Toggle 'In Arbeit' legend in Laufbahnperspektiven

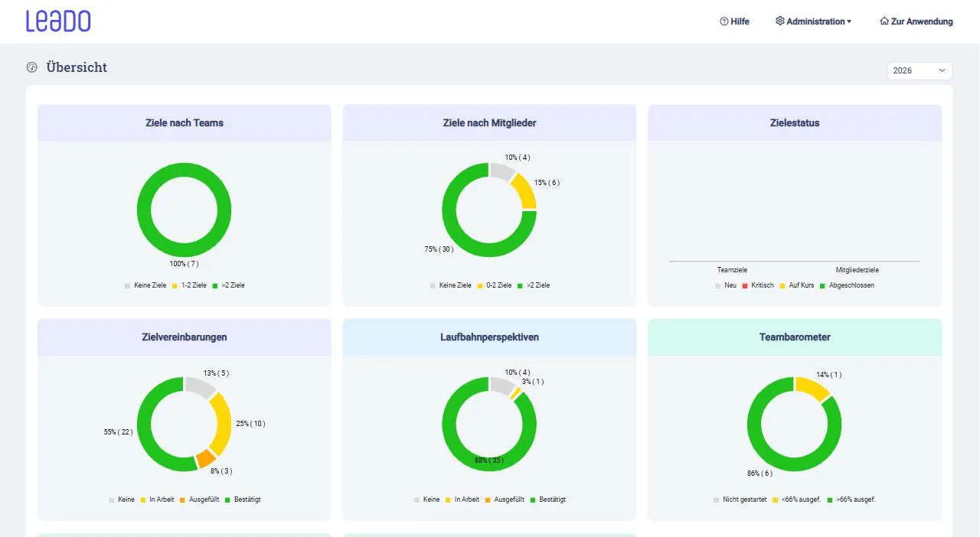click(x=462, y=500)
